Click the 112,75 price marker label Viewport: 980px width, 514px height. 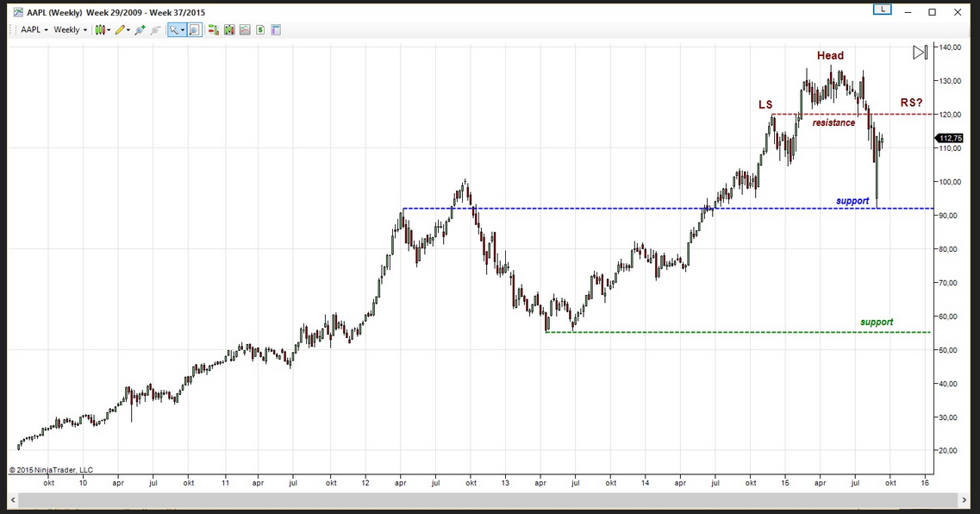pos(949,137)
